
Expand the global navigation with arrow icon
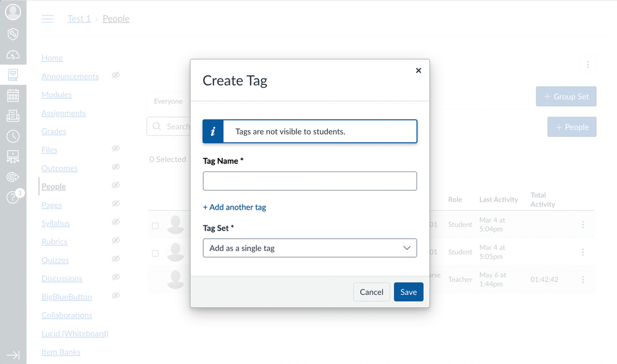coord(13,355)
